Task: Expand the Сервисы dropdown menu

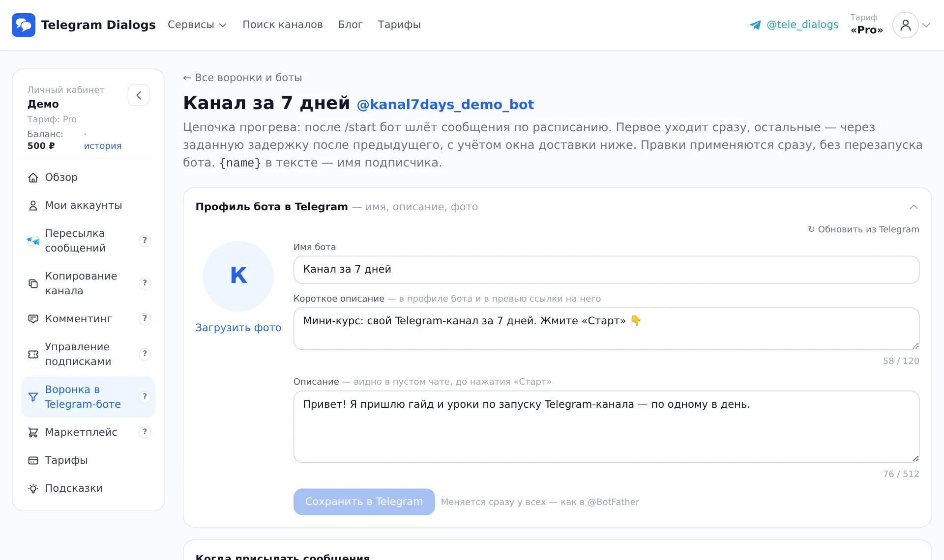Action: tap(197, 25)
